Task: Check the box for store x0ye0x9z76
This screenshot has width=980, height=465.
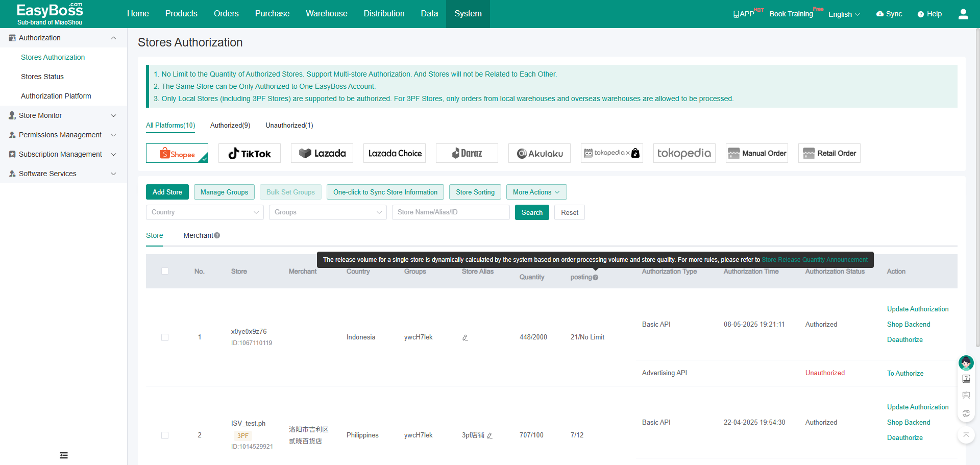Action: [165, 337]
